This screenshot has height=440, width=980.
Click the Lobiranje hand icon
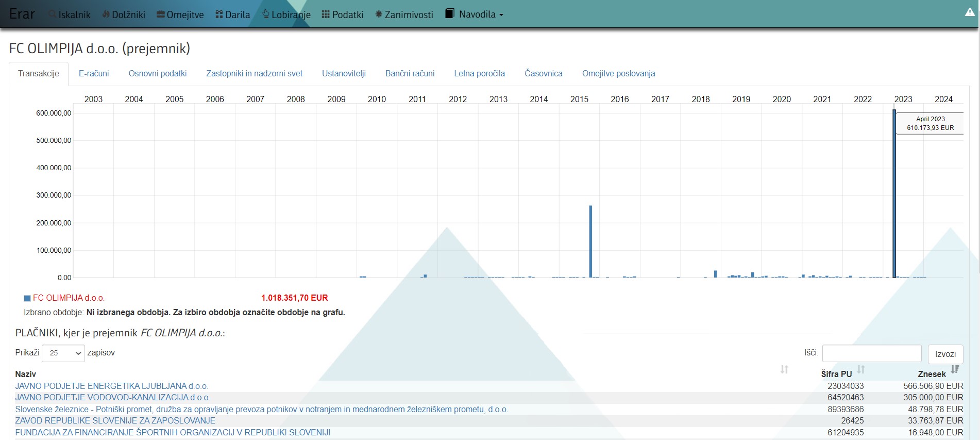click(x=266, y=14)
